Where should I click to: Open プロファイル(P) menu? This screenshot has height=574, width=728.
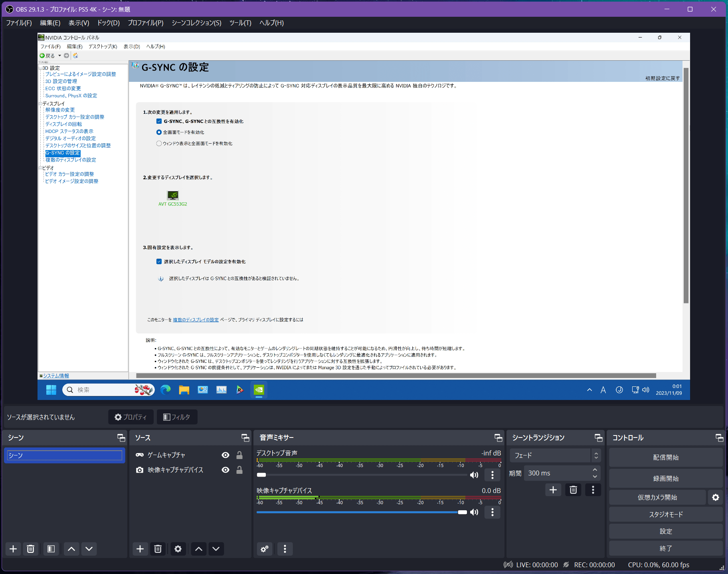coord(146,23)
